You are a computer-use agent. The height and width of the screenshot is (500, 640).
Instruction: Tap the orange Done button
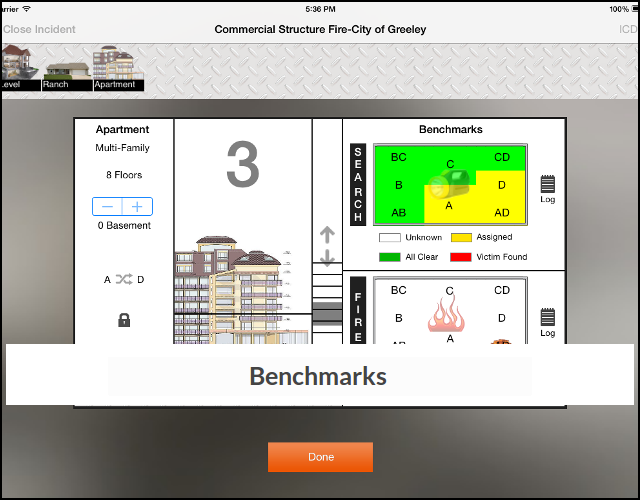(320, 457)
